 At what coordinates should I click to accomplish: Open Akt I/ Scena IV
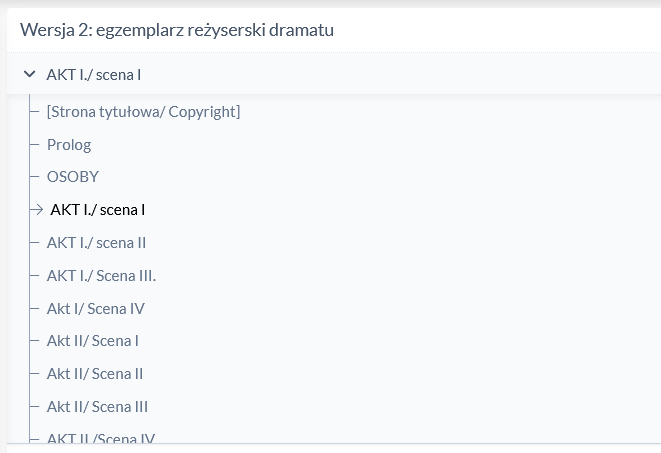[x=95, y=309]
